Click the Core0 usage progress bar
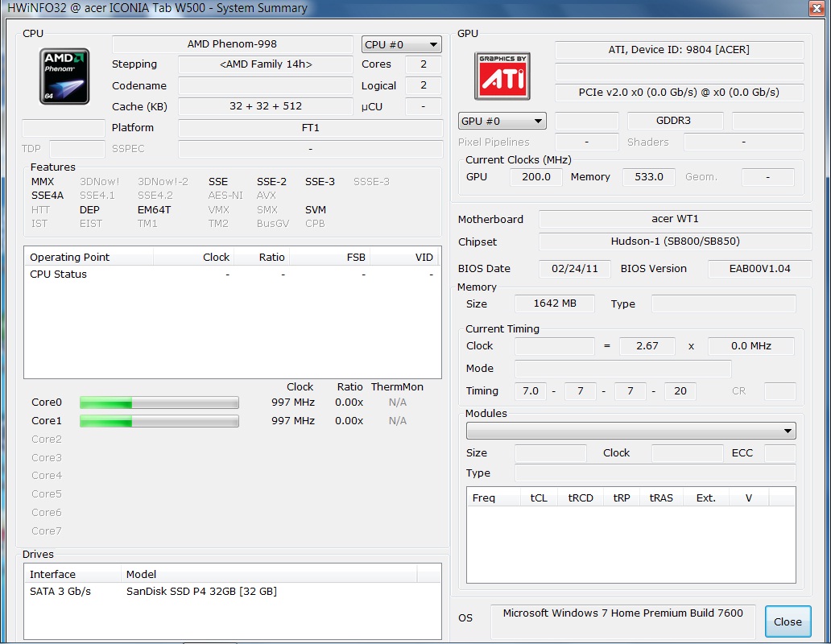This screenshot has width=831, height=644. [x=159, y=402]
